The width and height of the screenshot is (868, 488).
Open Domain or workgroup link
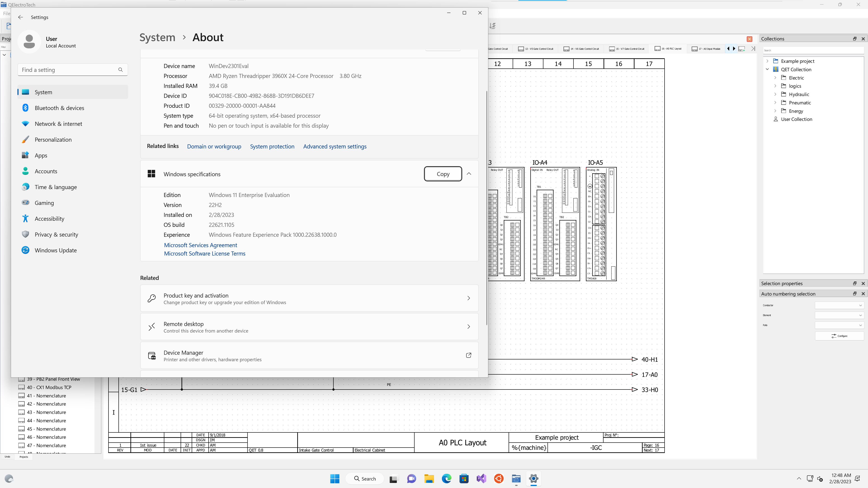tap(214, 146)
